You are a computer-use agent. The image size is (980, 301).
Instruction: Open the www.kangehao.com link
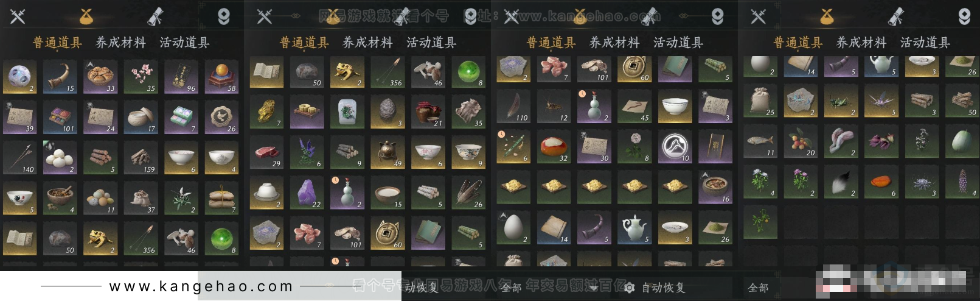(201, 286)
